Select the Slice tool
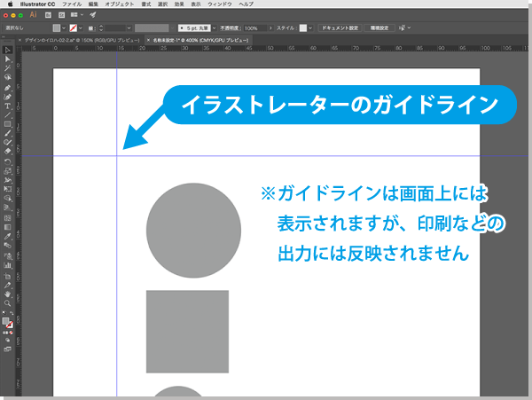Image resolution: width=532 pixels, height=400 pixels. (7, 286)
